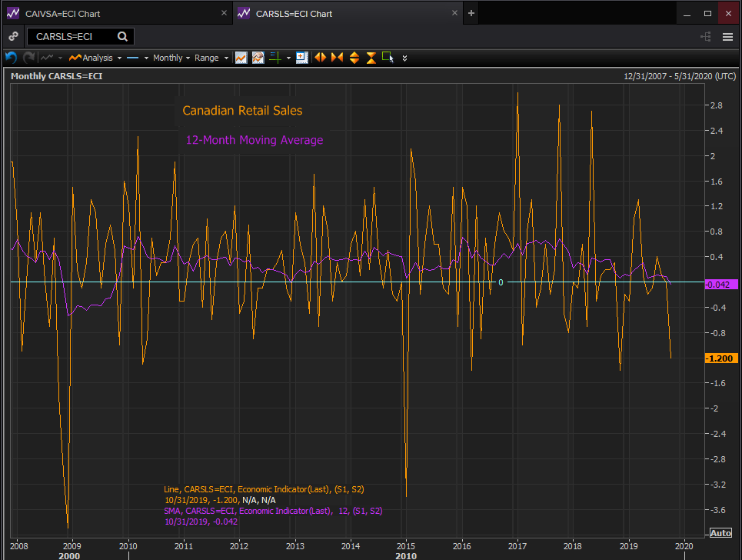Screen dimensions: 742x560
Task: Click the Auto scale button
Action: click(x=720, y=533)
